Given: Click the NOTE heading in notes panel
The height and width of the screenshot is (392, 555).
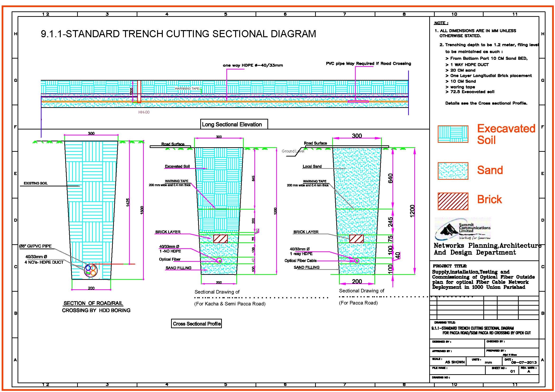Looking at the screenshot, I should (441, 23).
